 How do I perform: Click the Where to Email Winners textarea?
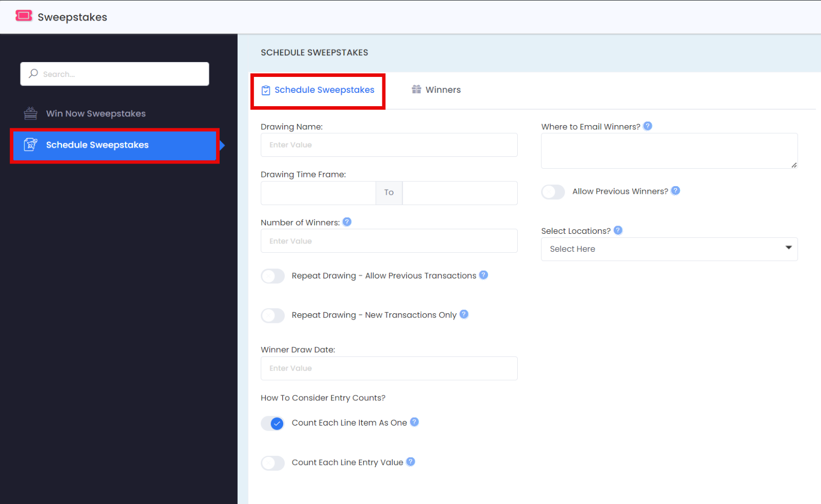(x=669, y=151)
